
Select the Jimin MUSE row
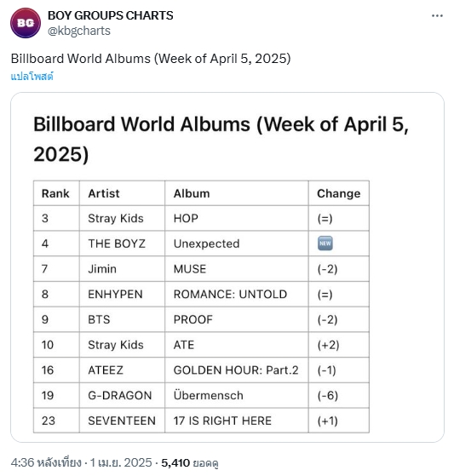[201, 269]
